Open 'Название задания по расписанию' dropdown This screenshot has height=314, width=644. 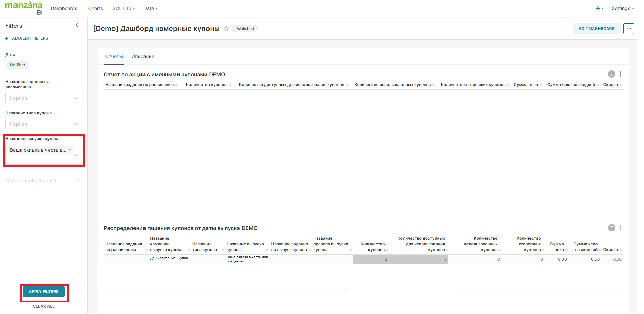point(43,98)
